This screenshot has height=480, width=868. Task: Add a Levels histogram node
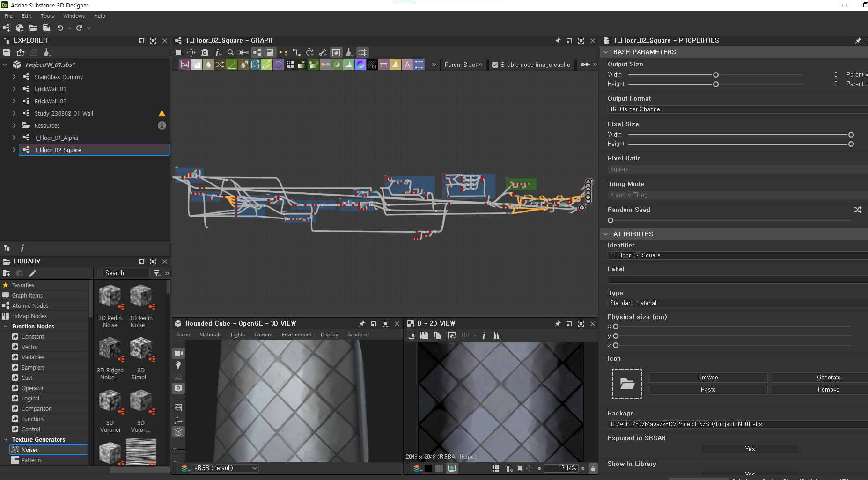click(x=349, y=65)
